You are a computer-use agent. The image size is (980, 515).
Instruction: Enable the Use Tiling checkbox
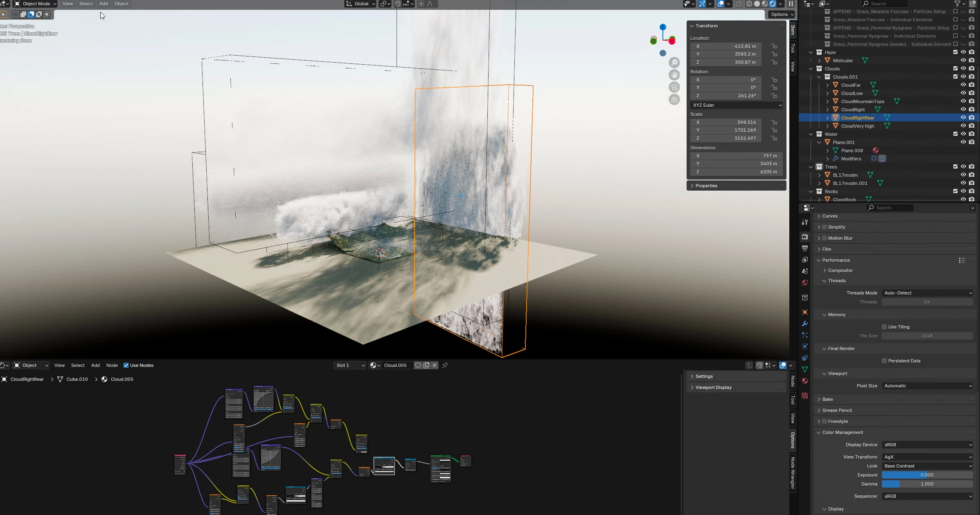click(884, 327)
